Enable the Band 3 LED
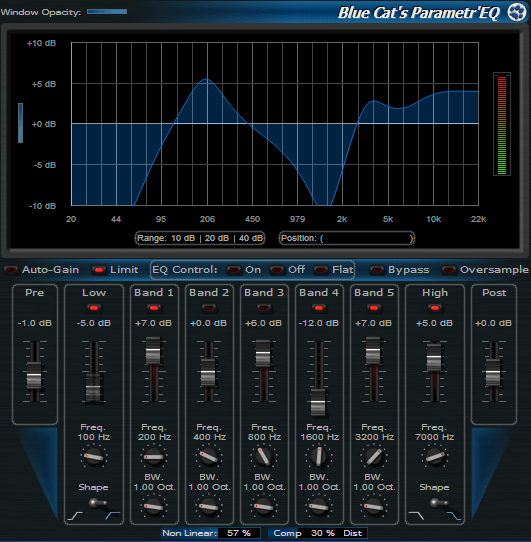This screenshot has width=531, height=542. pos(263,307)
